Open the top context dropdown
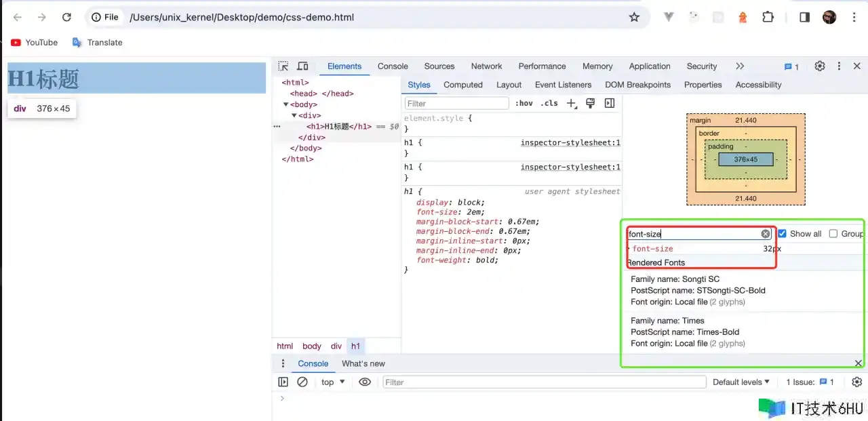The image size is (868, 421). click(333, 382)
